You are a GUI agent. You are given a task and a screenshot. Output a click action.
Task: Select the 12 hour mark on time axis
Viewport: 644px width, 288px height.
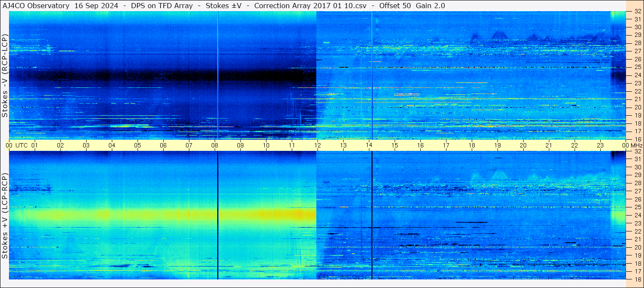[318, 145]
